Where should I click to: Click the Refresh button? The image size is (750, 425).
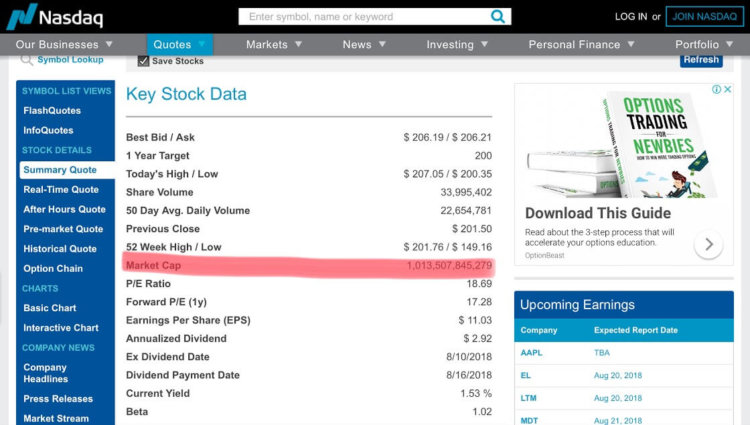(701, 60)
